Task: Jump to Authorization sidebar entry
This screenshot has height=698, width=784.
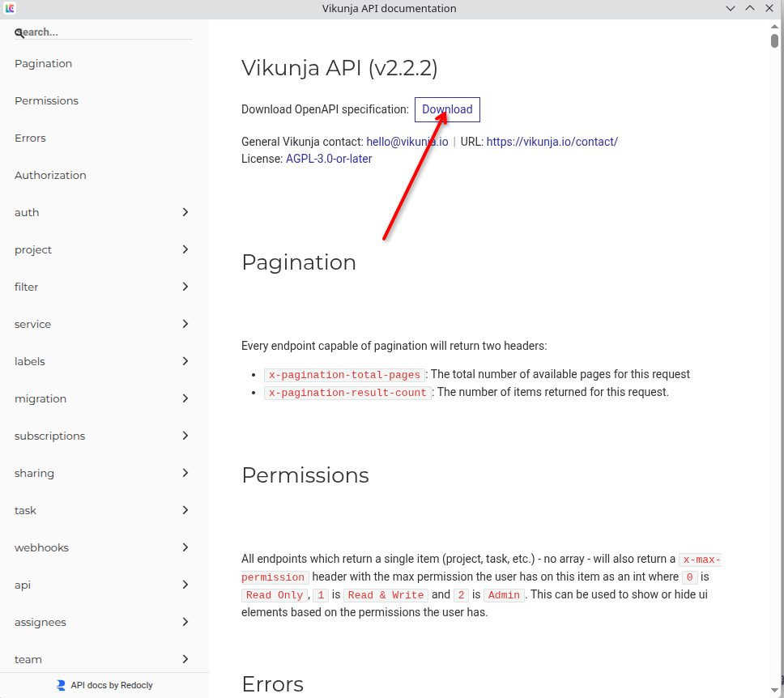Action: [50, 176]
